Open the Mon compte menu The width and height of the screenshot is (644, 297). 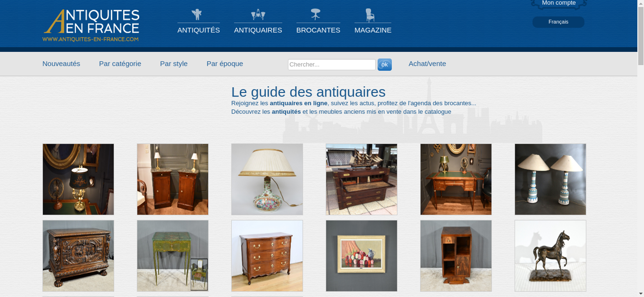click(559, 4)
